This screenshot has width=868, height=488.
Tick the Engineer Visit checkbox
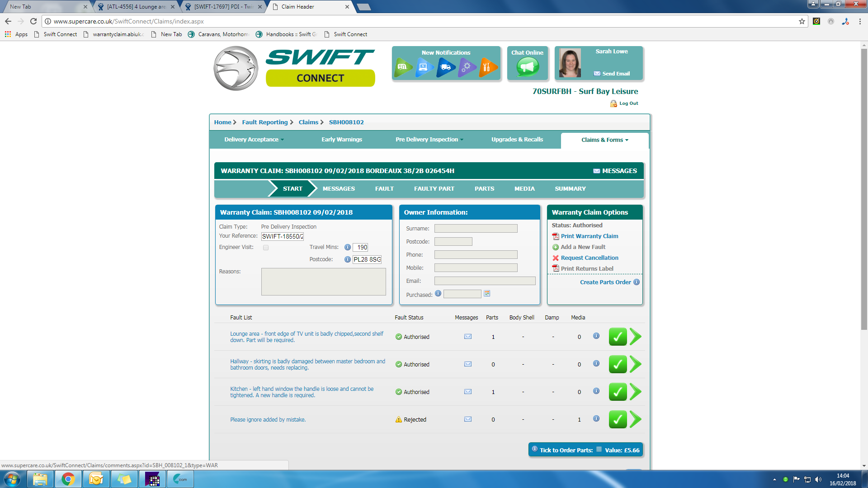pyautogui.click(x=266, y=248)
